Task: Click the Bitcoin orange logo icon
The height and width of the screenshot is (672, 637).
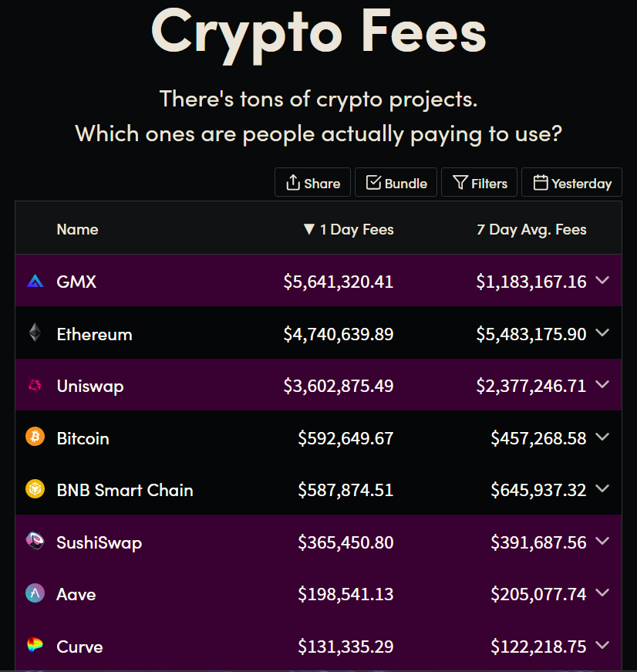Action: click(35, 437)
